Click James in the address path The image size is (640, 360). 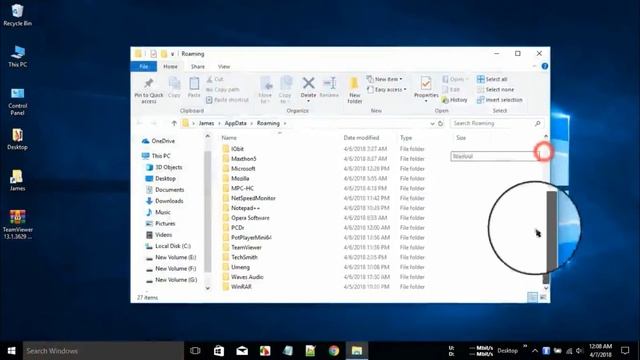(206, 123)
